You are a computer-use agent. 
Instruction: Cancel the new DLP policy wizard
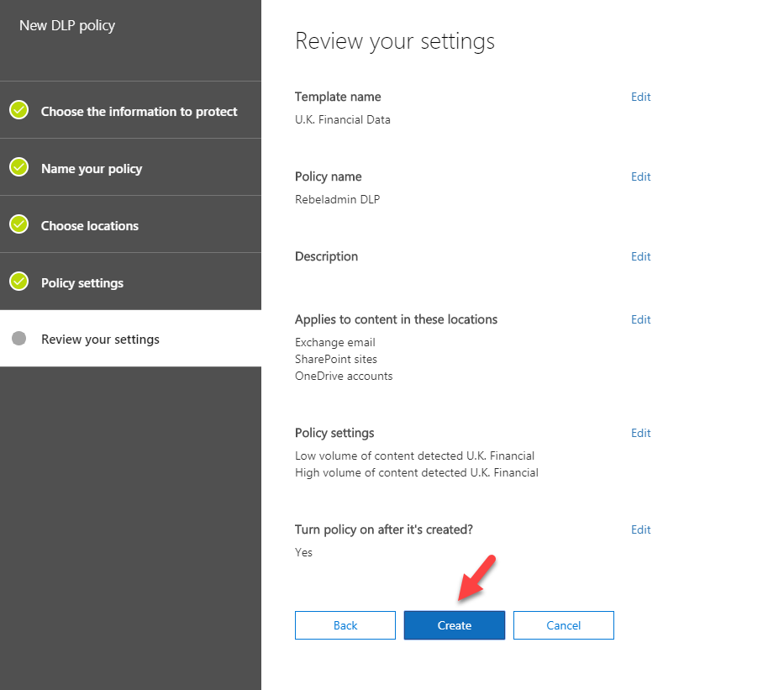[564, 625]
